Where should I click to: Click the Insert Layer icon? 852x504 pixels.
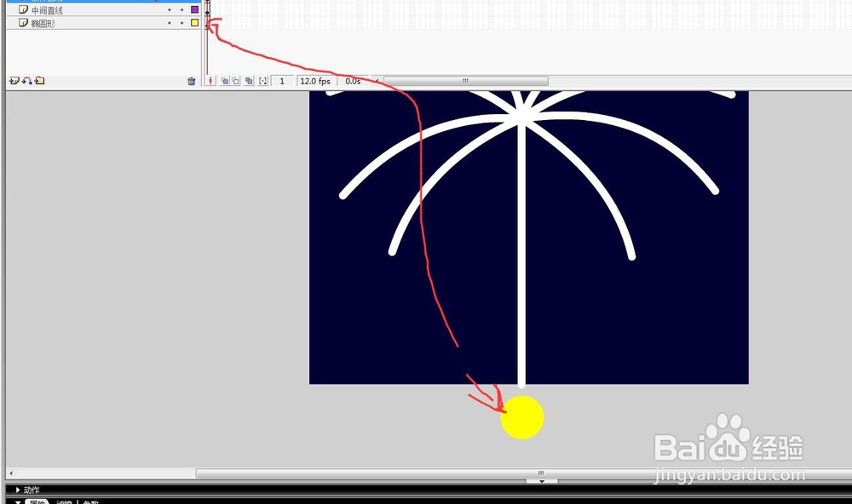[14, 81]
